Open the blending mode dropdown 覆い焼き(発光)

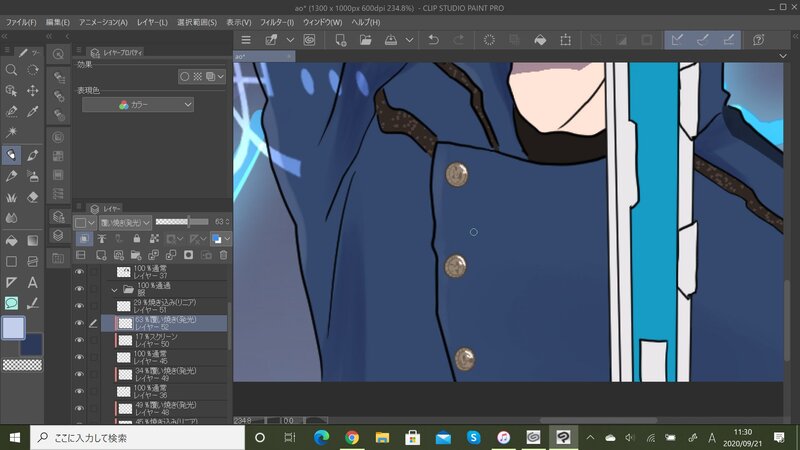pos(125,222)
